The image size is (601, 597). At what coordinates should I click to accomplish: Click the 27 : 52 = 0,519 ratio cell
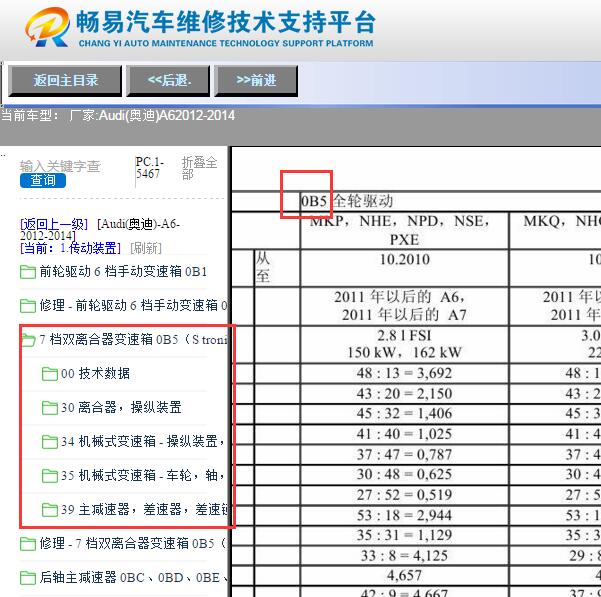404,495
